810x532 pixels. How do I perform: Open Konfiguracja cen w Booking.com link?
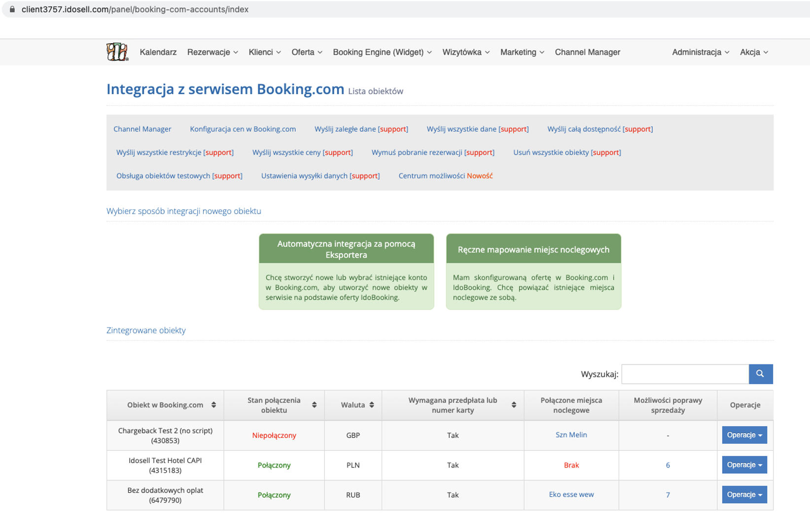click(x=243, y=129)
